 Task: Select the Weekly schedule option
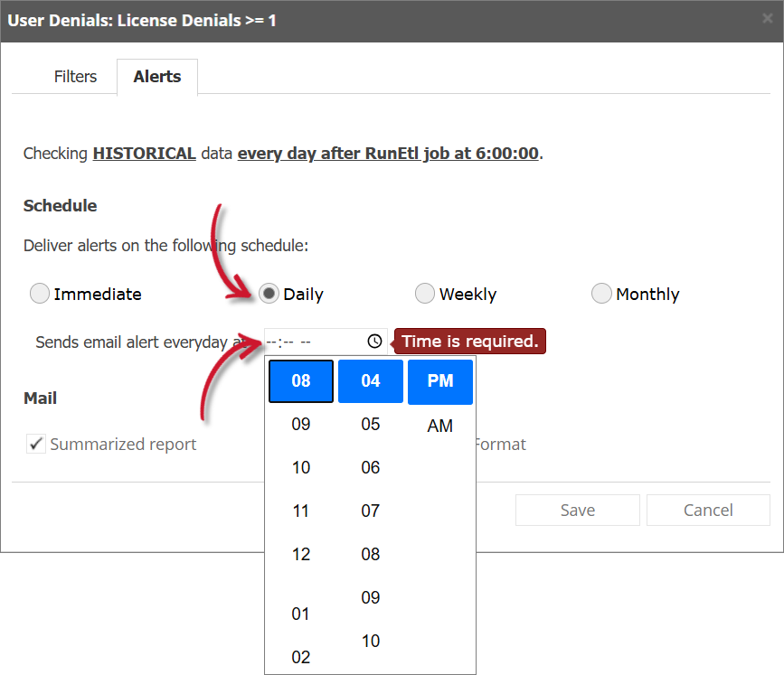click(425, 293)
